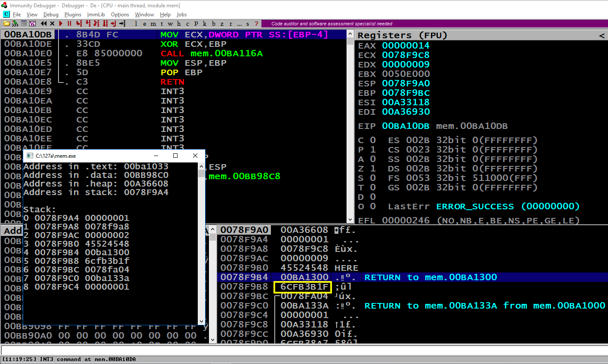
Task: Click the red question mark help icon
Action: click(x=257, y=24)
